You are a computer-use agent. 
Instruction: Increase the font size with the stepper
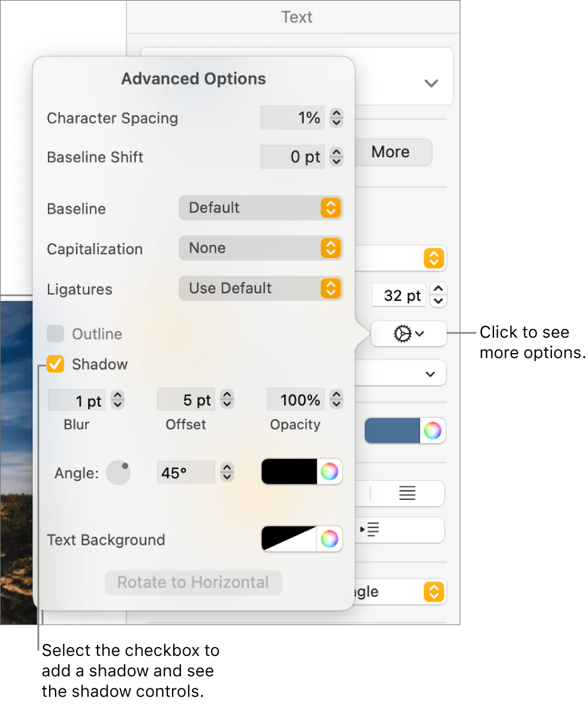[x=438, y=290]
